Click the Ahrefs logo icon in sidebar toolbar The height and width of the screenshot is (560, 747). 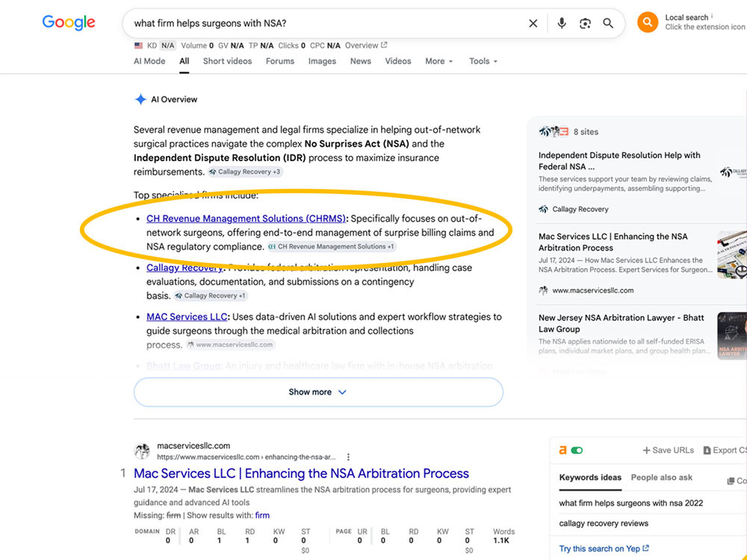coord(562,450)
